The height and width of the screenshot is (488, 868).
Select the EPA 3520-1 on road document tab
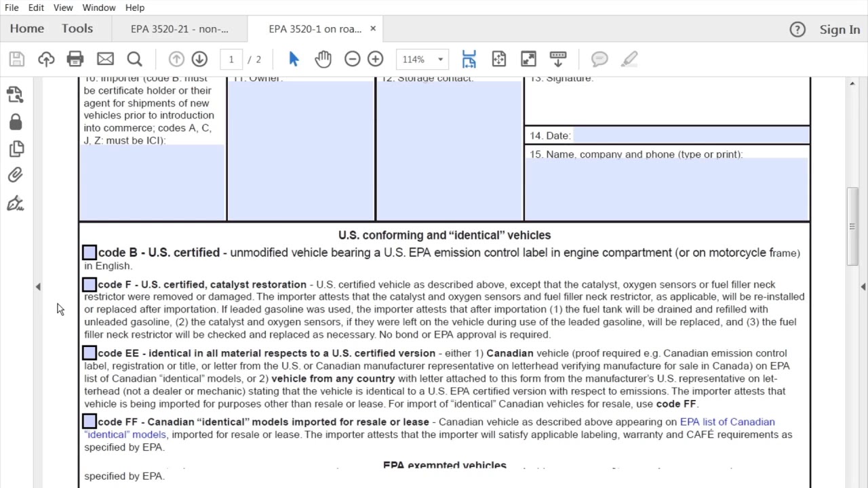(x=315, y=29)
